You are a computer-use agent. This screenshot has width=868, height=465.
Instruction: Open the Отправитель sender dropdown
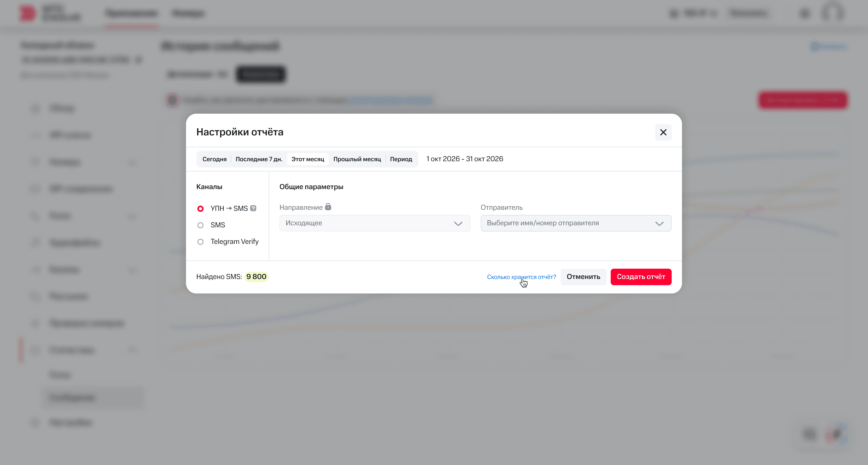click(576, 223)
